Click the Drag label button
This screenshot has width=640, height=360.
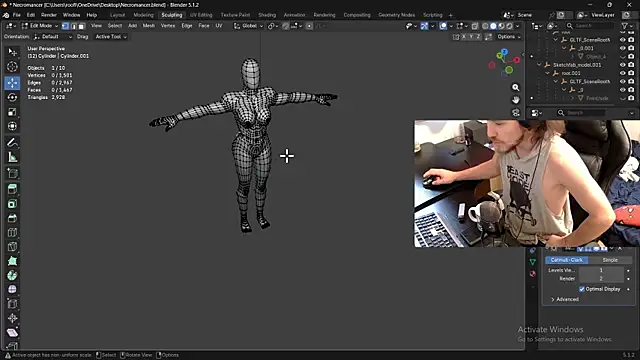click(82, 37)
